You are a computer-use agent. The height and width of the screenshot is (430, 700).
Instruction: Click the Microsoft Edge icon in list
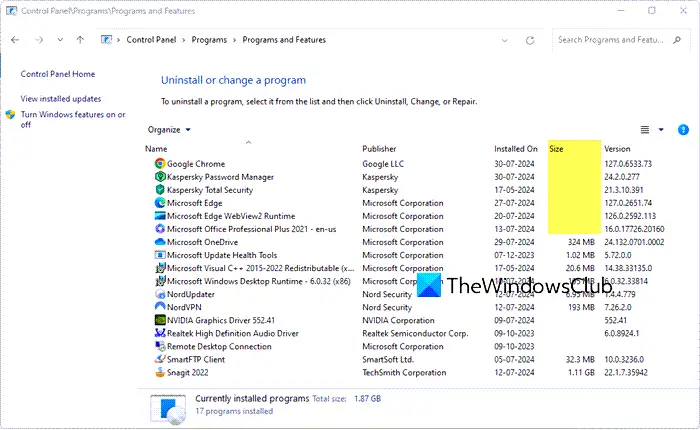(x=160, y=203)
